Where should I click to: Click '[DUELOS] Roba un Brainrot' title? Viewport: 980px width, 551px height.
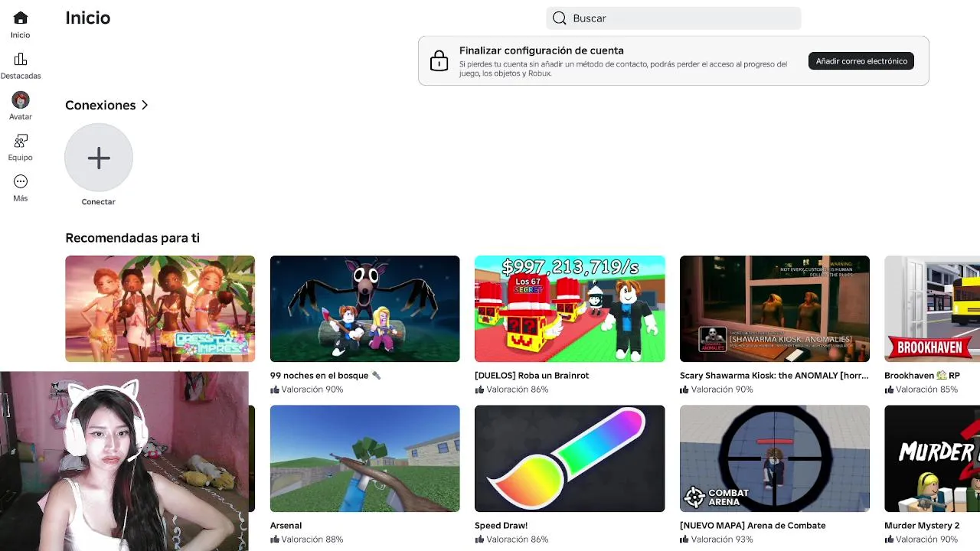(532, 376)
